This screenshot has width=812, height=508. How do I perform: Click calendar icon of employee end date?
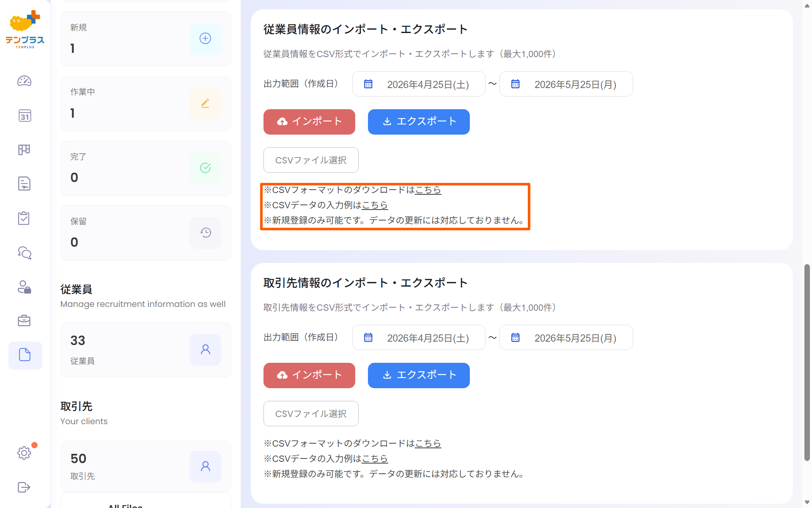pos(516,84)
